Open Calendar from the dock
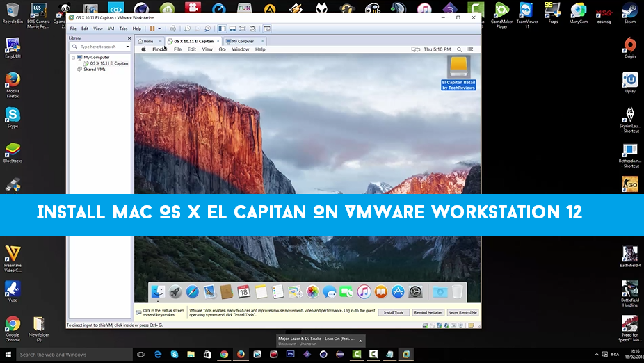 (x=243, y=292)
